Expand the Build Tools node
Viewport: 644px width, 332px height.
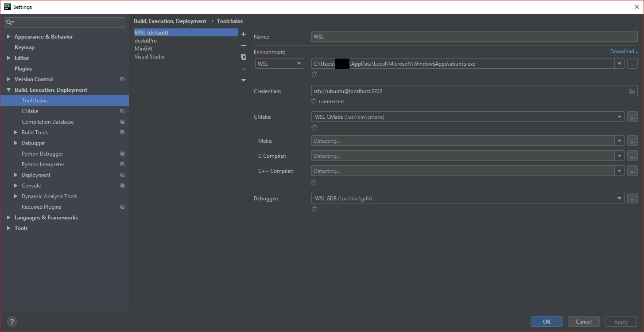16,133
